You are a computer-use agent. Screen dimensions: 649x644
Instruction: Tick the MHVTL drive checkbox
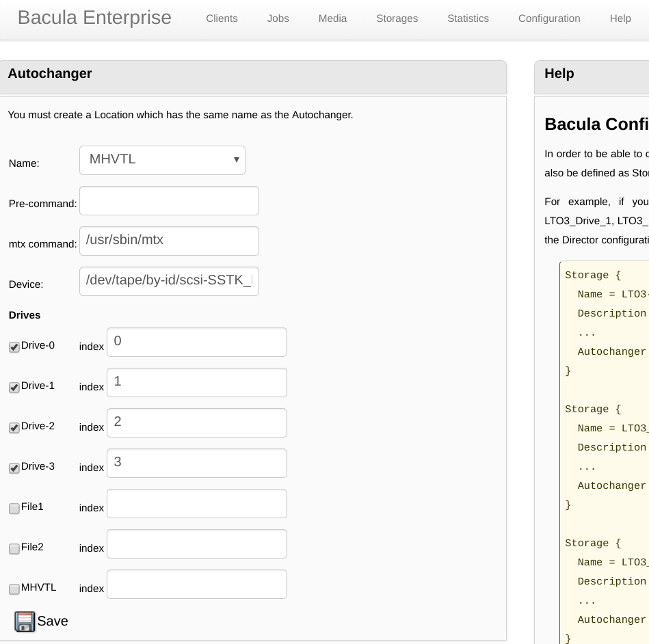click(14, 589)
